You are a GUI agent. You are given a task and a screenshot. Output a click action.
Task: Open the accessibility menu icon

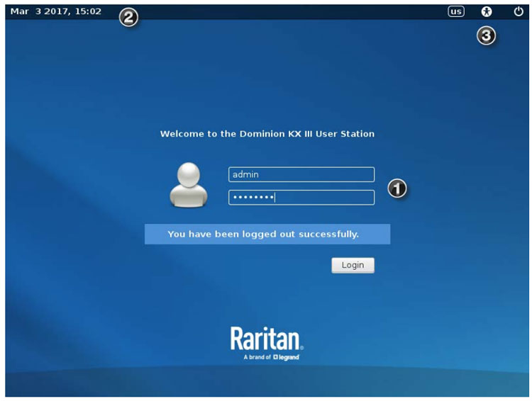487,11
